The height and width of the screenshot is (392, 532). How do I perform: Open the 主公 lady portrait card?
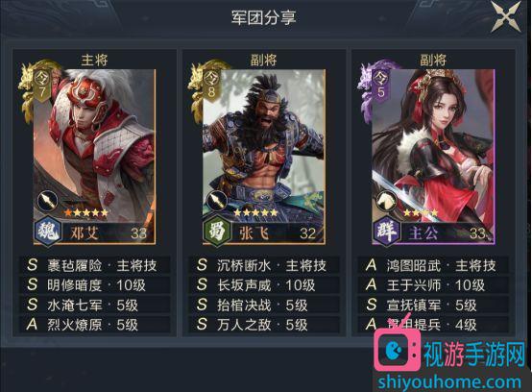pos(433,157)
